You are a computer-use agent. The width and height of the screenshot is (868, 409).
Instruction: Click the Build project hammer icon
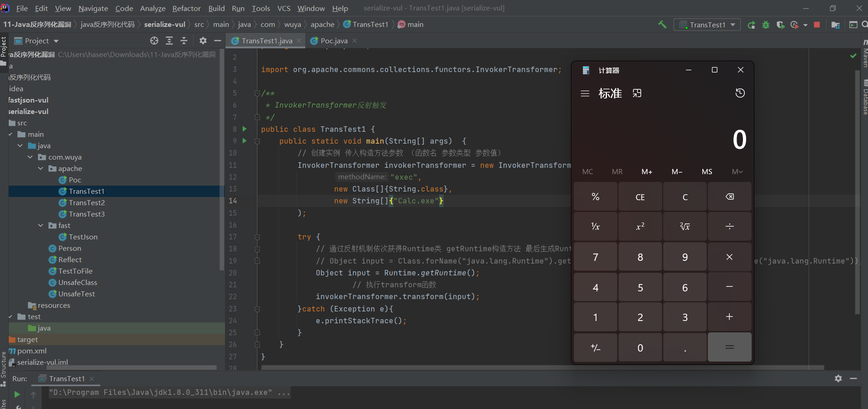tap(662, 25)
